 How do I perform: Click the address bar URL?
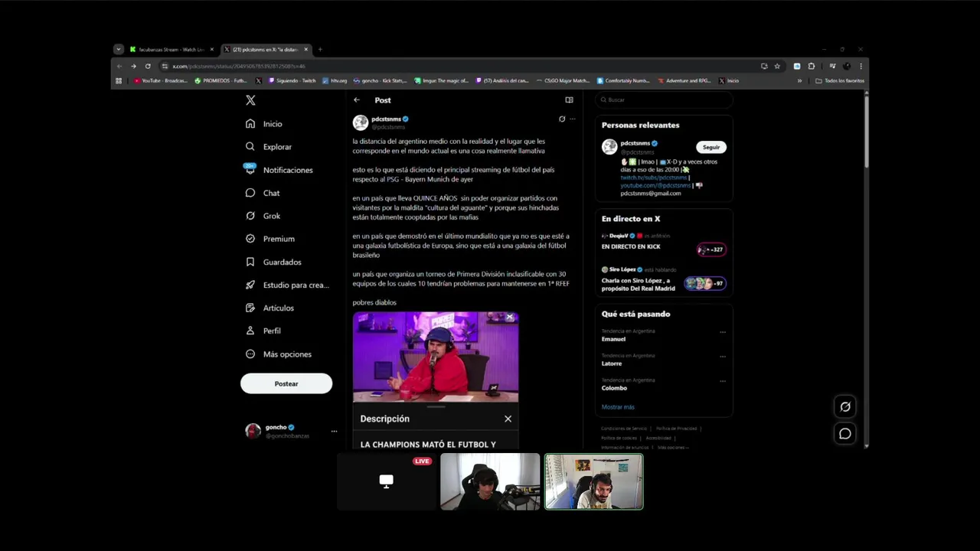[239, 67]
